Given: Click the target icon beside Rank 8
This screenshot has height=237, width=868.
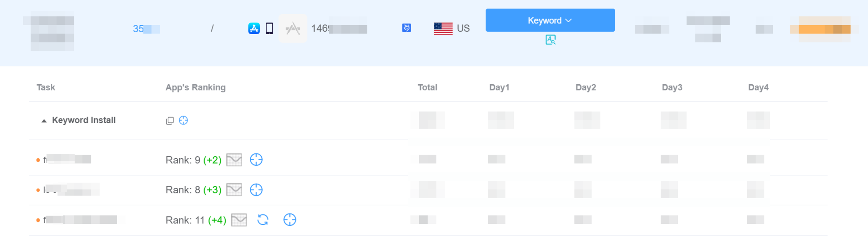Looking at the screenshot, I should tap(256, 190).
